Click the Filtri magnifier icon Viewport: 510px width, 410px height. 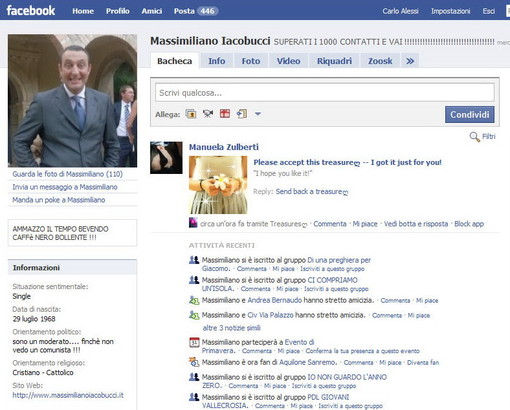point(474,137)
